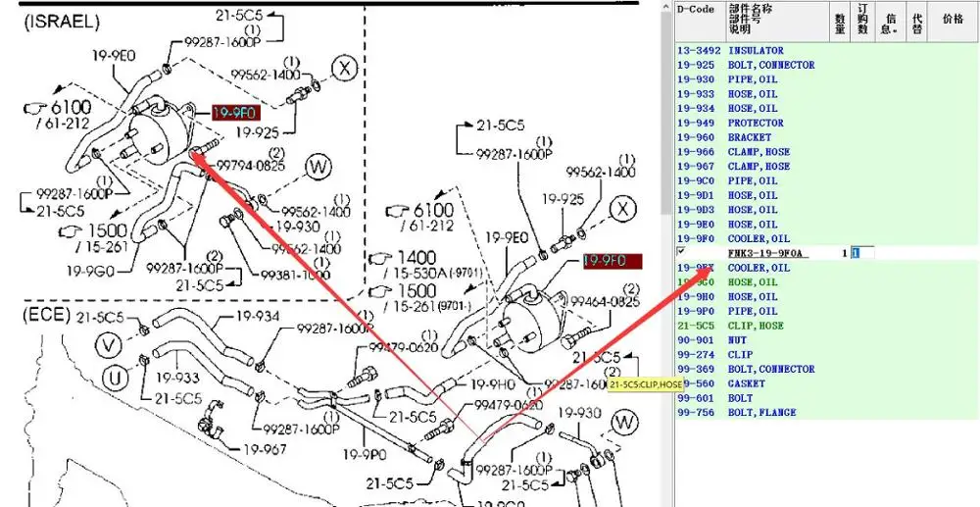Screen dimensions: 980x507
Task: Click the circled U reference marker
Action: coord(115,379)
